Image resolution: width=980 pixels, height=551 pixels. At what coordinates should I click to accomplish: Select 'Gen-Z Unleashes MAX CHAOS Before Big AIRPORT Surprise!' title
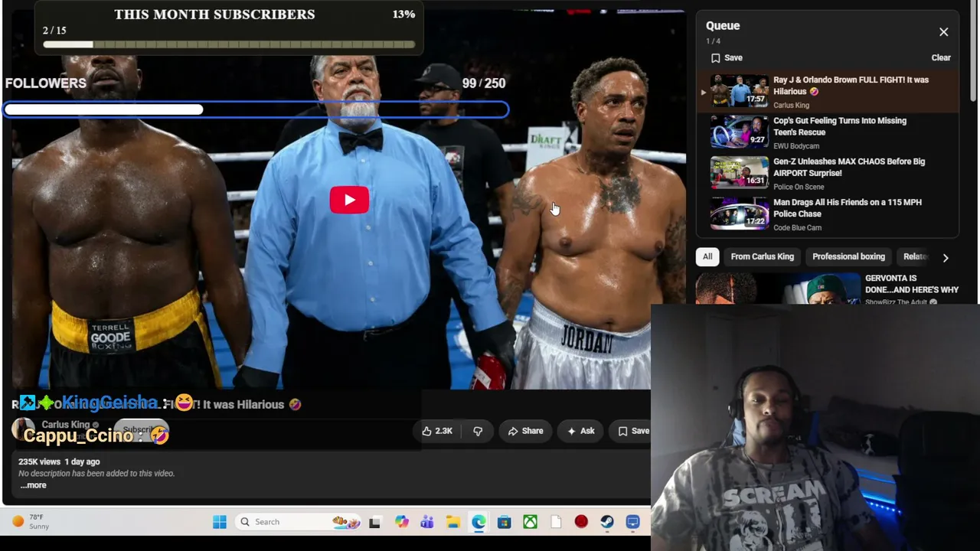point(849,167)
